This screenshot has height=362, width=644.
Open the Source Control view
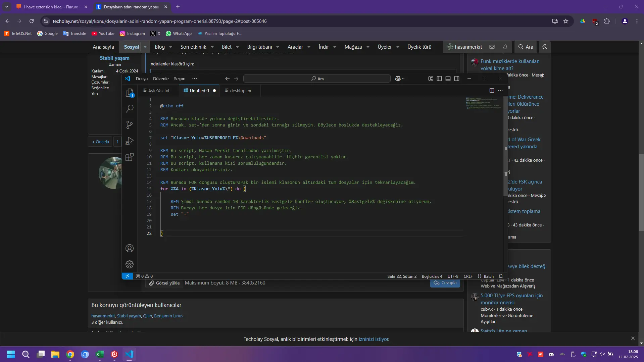click(130, 125)
